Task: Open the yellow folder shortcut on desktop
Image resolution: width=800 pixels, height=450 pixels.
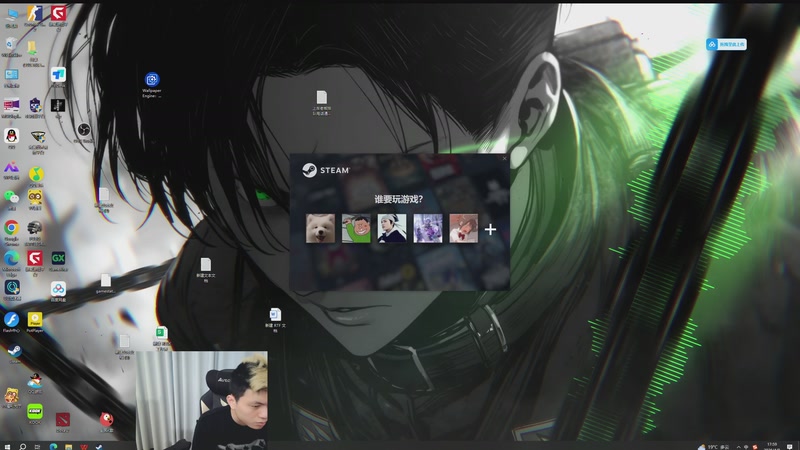Action: pos(34,53)
